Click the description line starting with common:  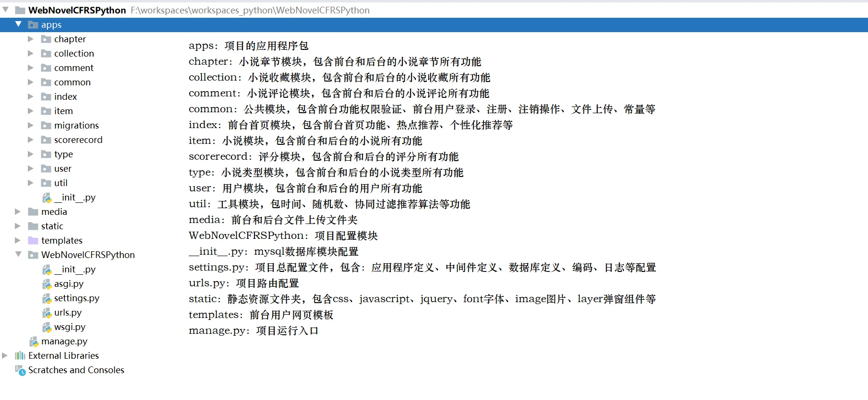422,109
